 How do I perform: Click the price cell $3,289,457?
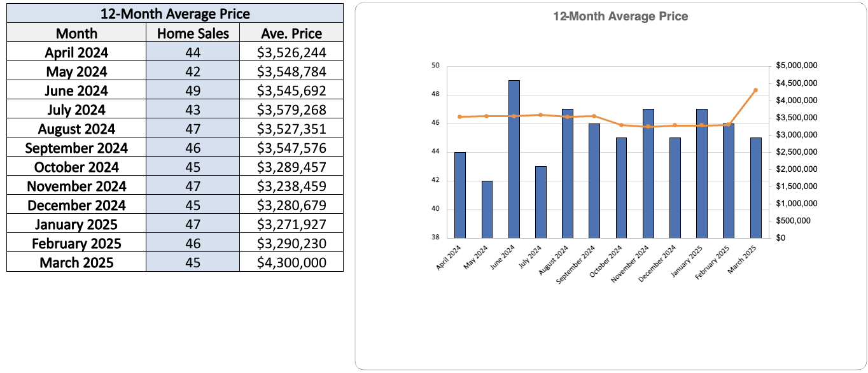pos(291,167)
